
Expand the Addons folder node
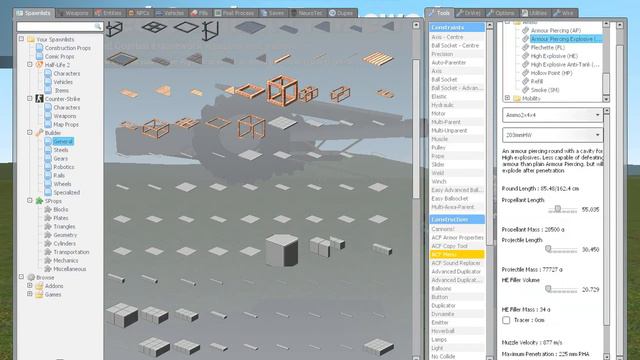(x=30, y=285)
